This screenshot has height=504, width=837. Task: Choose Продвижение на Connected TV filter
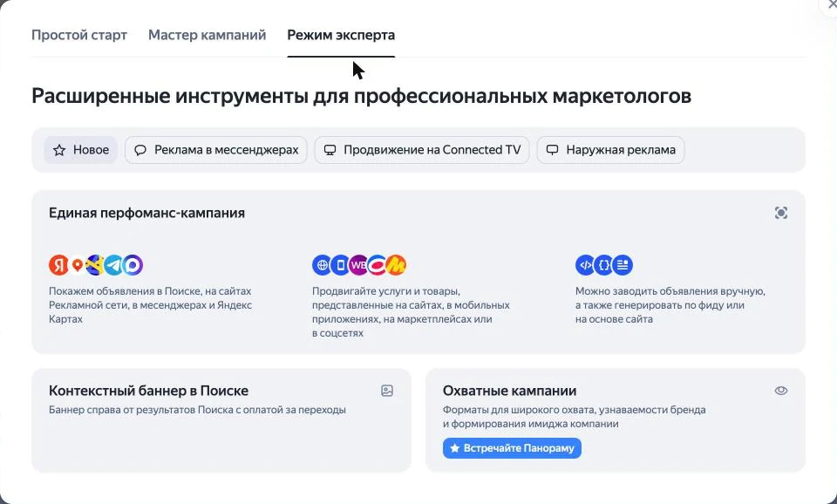click(x=422, y=150)
